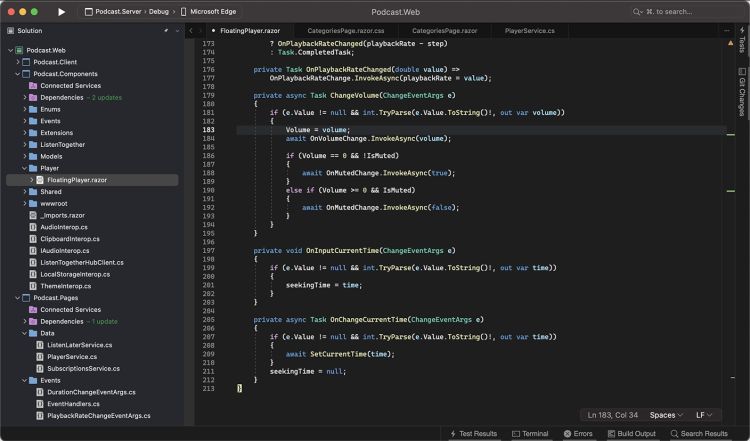Open ListenLaterService.cs file

(79, 345)
